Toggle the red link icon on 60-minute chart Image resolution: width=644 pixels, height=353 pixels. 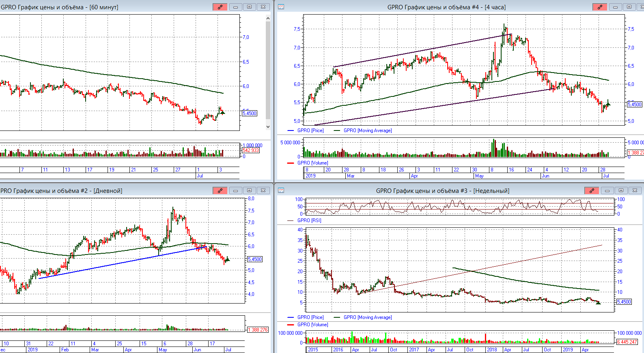pyautogui.click(x=220, y=7)
